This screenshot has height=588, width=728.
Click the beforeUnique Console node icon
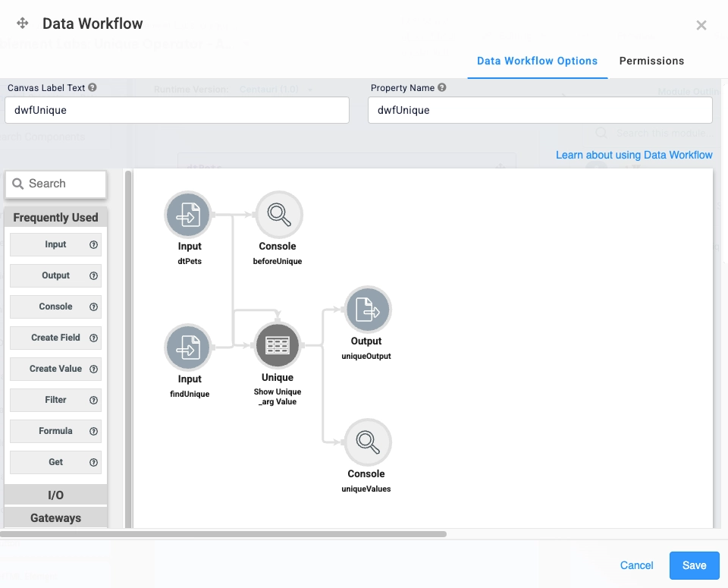279,215
